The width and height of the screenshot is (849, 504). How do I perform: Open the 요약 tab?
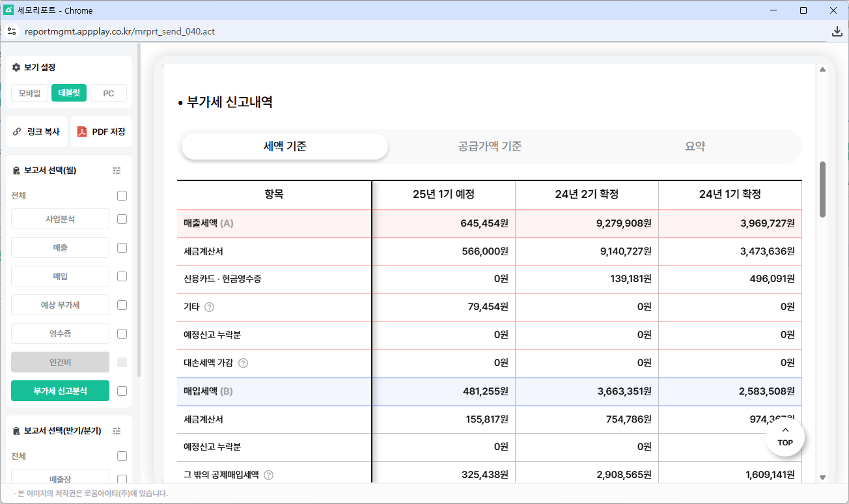(695, 147)
